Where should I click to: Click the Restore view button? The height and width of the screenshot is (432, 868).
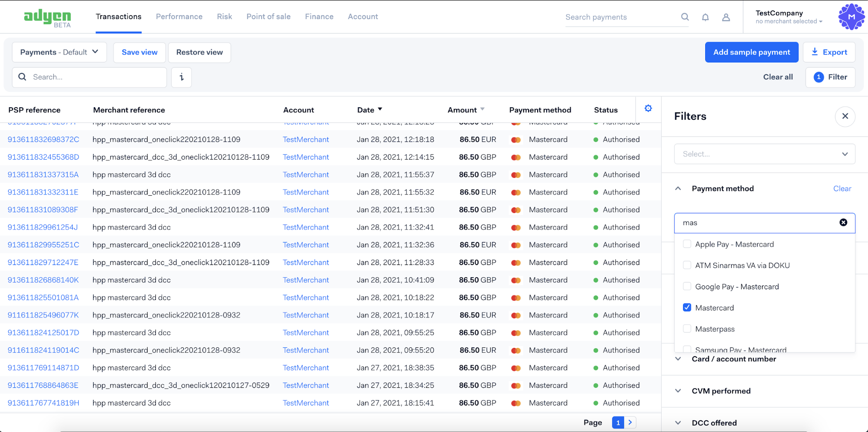(199, 52)
